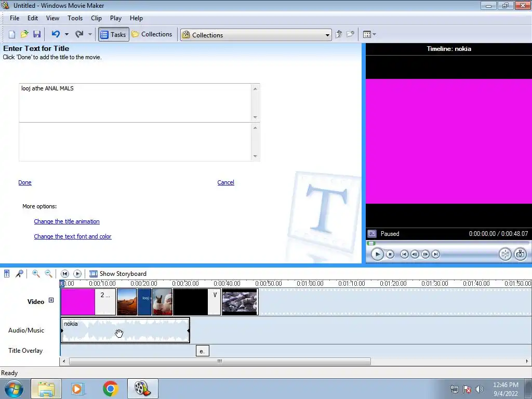Viewport: 532px width, 399px height.
Task: Create a new project with toolbar icon
Action: pyautogui.click(x=12, y=34)
